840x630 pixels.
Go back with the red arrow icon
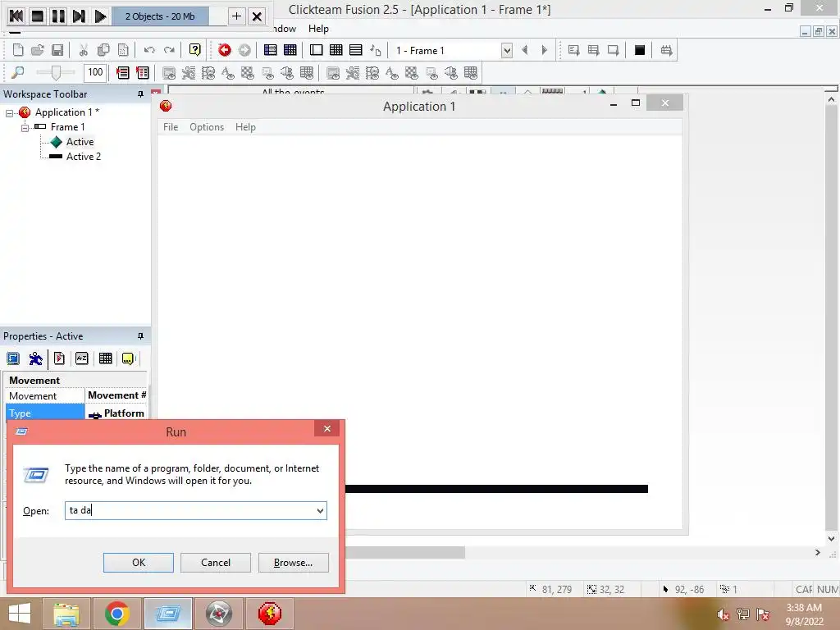[x=225, y=50]
